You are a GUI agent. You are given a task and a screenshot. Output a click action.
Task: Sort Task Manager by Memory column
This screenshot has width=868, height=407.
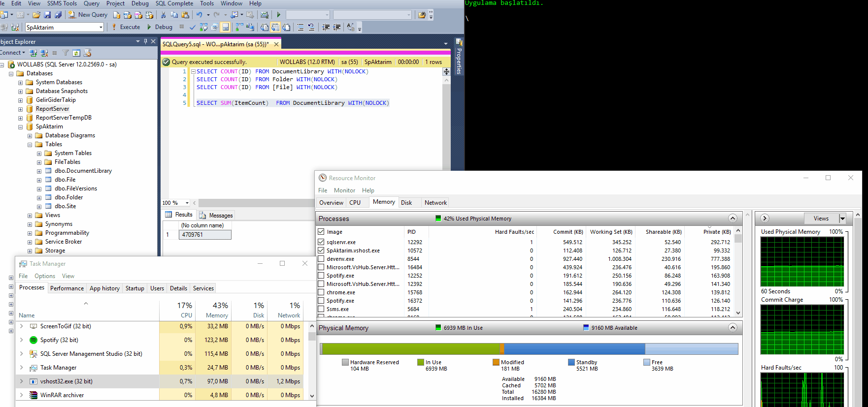(x=213, y=310)
